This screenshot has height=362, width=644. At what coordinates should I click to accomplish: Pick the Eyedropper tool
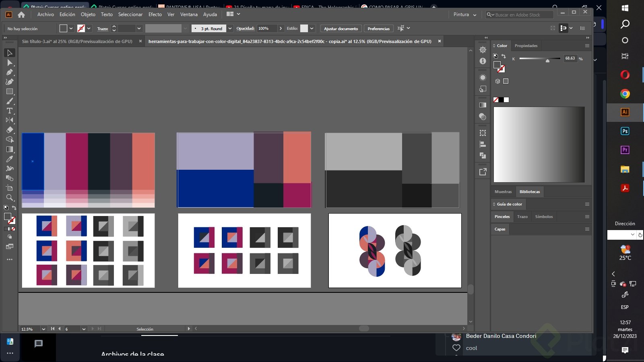[10, 159]
